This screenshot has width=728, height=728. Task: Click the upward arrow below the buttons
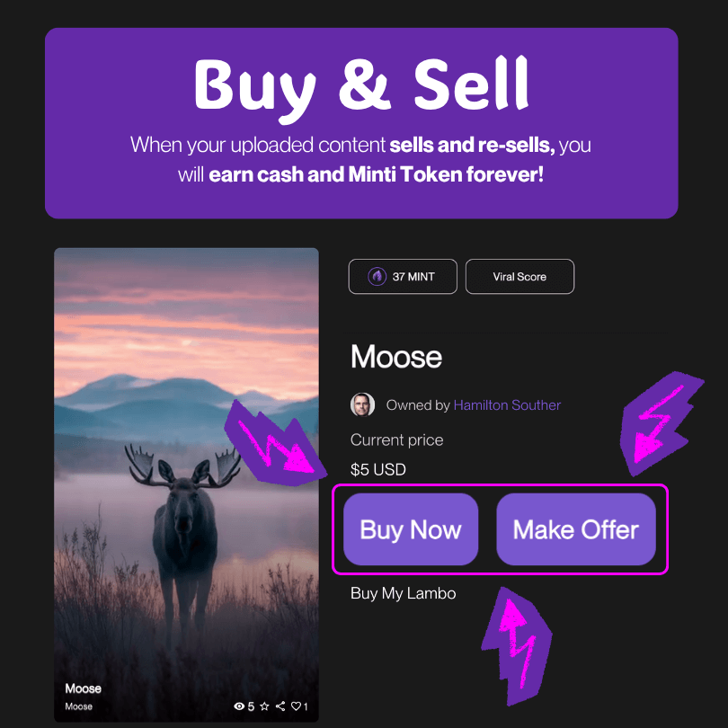[517, 646]
